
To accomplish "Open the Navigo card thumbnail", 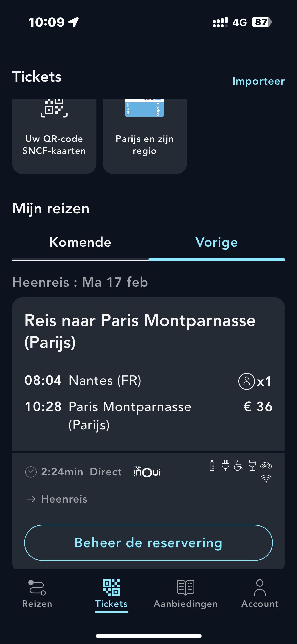I will (145, 108).
